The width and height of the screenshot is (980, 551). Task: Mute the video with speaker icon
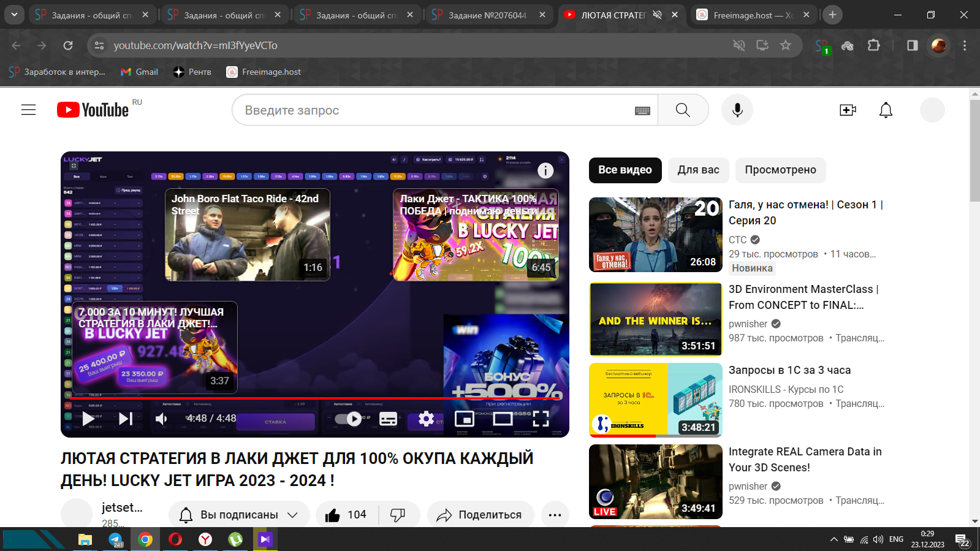[x=161, y=419]
